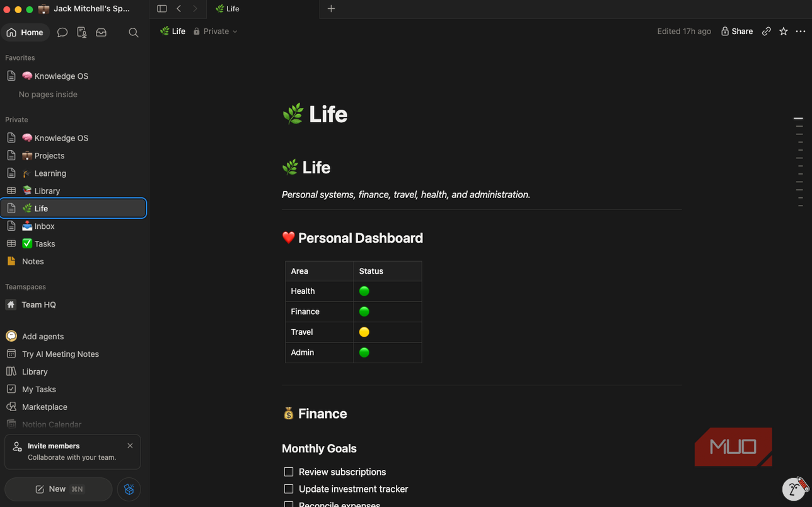Screen dimensions: 812x507
Task: Collapse the Private section header
Action: tap(16, 119)
